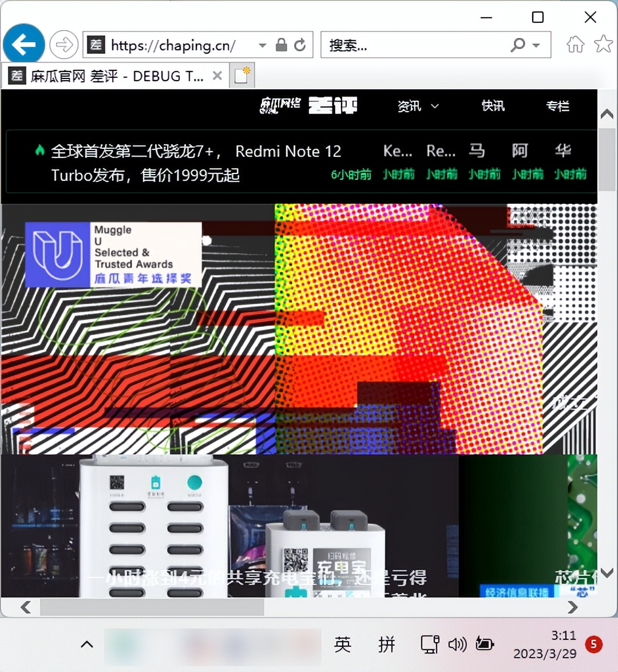Expand hidden taskbar icons with the chevron
The image size is (618, 672).
(x=86, y=644)
